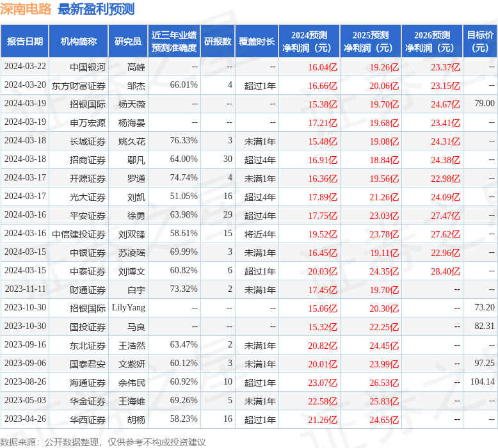Viewport: 498px width, 448px height.
Task: Select the 报告日期 column header
Action: [25, 41]
